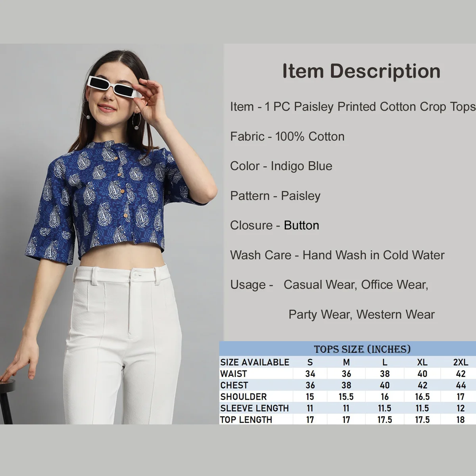Click shoulder value 15.5 for size M
Viewport: 476px width, 476px height.
click(346, 397)
